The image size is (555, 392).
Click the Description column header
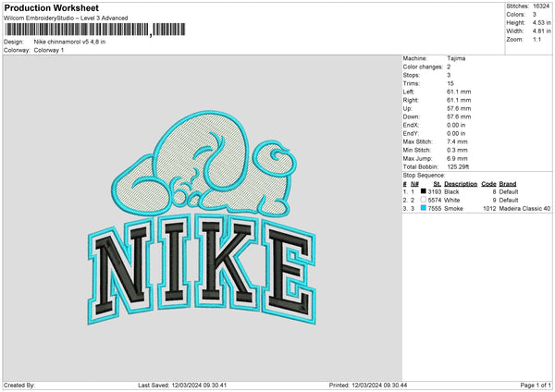click(x=461, y=184)
